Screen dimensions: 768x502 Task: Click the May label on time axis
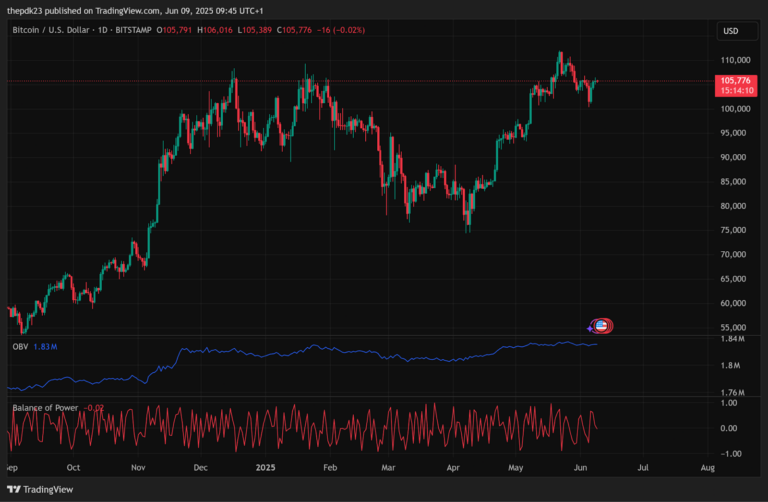pyautogui.click(x=515, y=467)
